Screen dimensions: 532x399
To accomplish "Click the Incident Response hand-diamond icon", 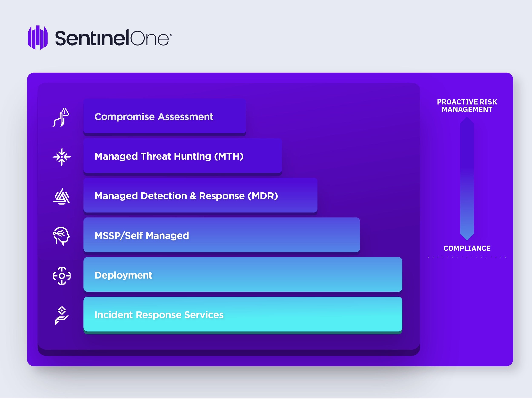I will pyautogui.click(x=61, y=315).
